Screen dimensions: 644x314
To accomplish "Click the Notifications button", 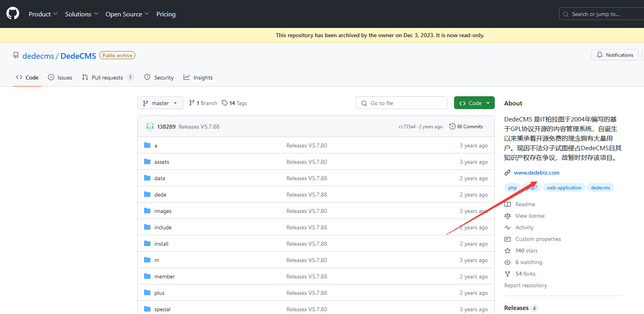I will [x=615, y=55].
